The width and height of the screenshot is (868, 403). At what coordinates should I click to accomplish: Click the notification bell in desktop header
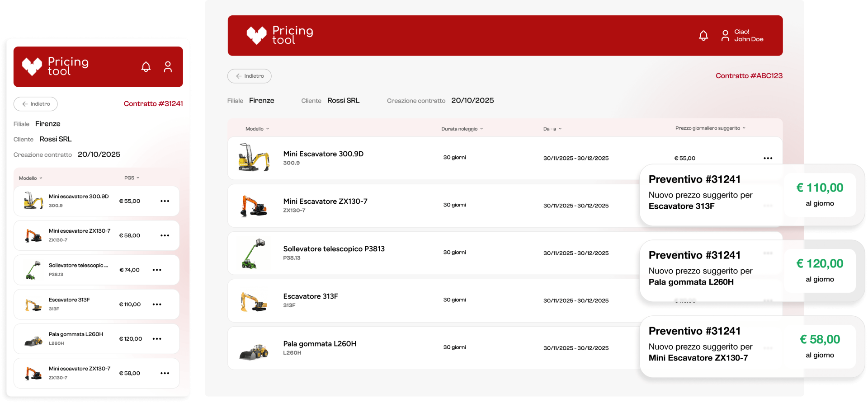tap(703, 36)
